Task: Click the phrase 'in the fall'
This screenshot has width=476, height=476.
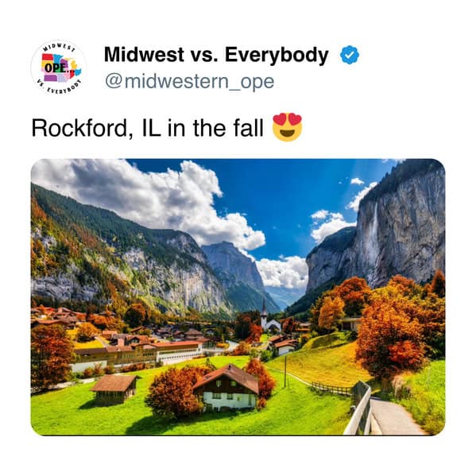Action: point(215,128)
